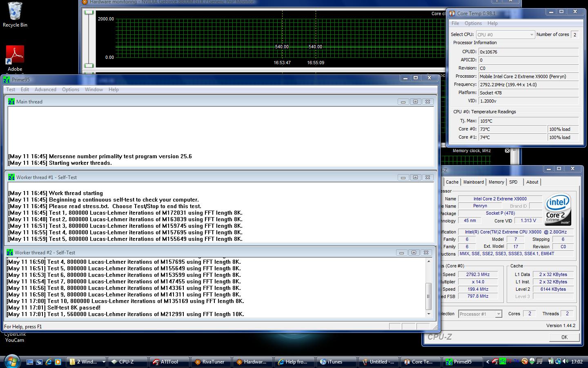Click the Core #0 temperature reading 73°C
The image size is (588, 368).
(x=512, y=129)
